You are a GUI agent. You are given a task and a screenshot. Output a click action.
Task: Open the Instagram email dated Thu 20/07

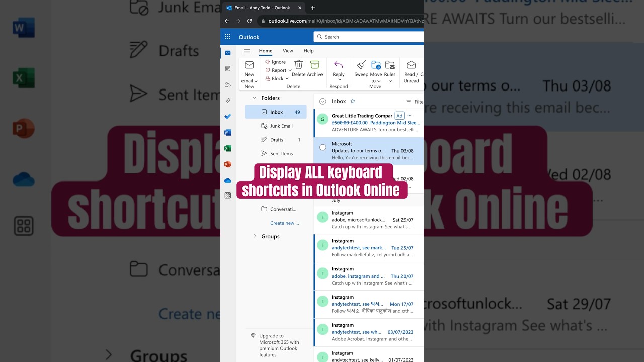click(x=369, y=277)
